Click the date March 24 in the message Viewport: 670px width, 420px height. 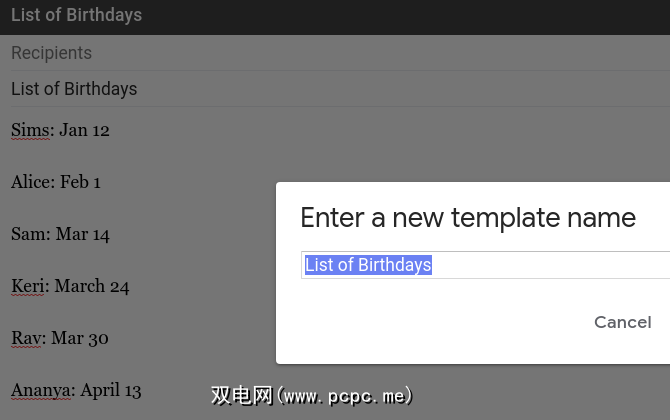point(92,286)
